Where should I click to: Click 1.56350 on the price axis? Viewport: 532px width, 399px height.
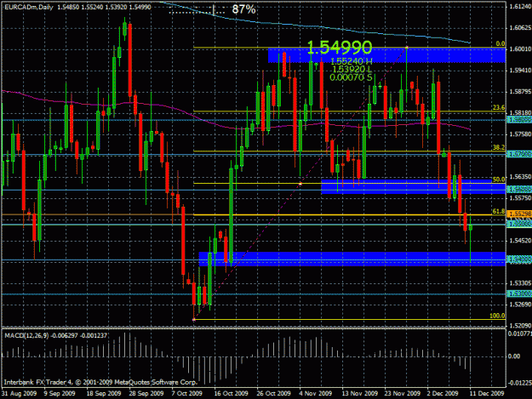520,177
